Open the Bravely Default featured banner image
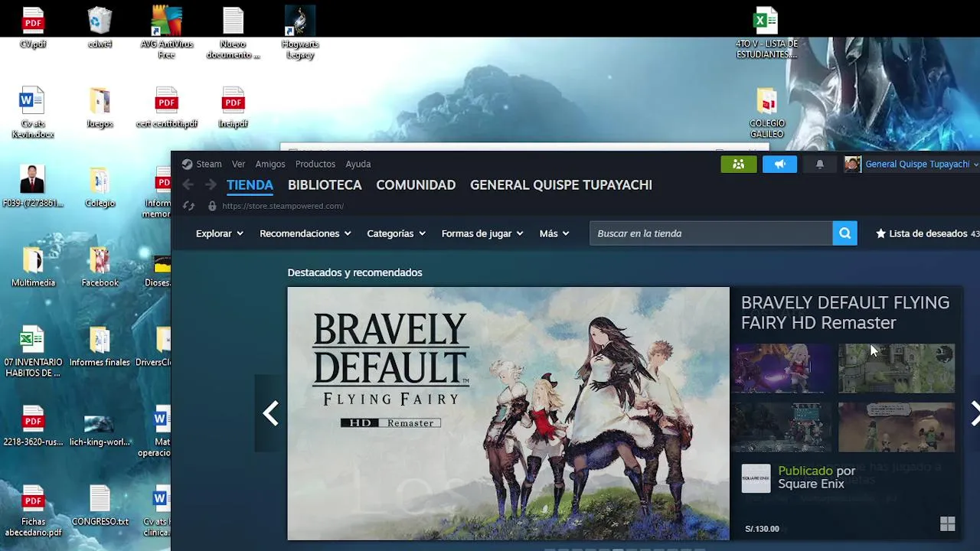 click(x=508, y=414)
